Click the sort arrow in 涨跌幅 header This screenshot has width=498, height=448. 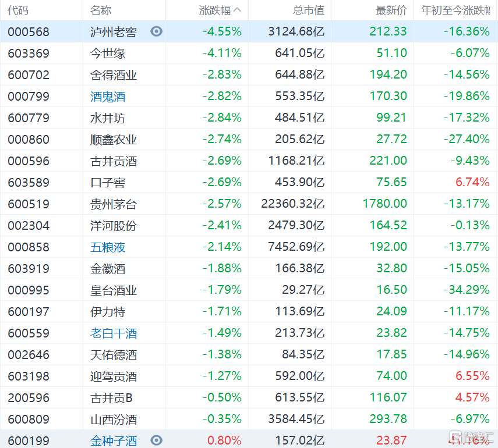[x=237, y=10]
